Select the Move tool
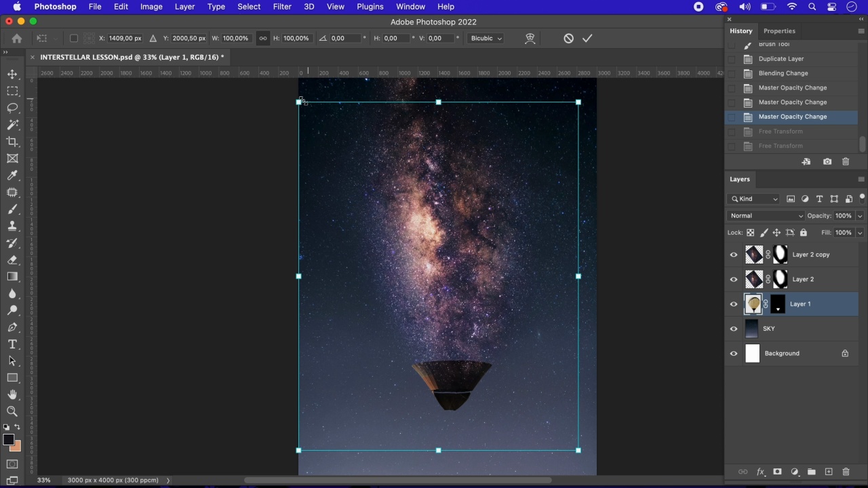868x488 pixels. click(x=12, y=74)
